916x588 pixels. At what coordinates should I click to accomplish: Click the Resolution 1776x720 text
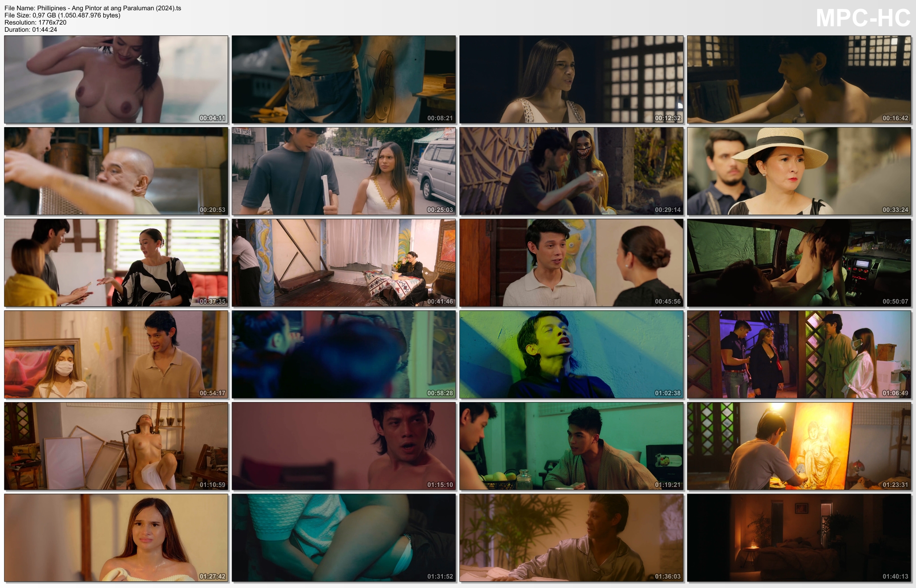click(35, 22)
